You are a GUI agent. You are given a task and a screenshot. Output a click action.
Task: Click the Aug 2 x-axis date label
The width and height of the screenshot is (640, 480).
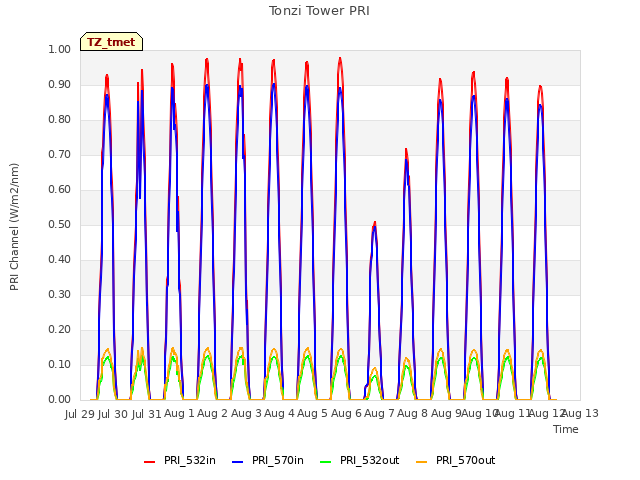(x=212, y=414)
